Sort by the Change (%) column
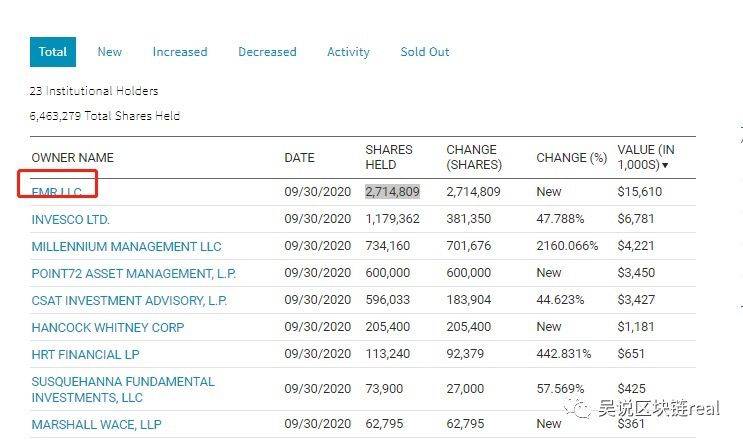 click(x=571, y=157)
